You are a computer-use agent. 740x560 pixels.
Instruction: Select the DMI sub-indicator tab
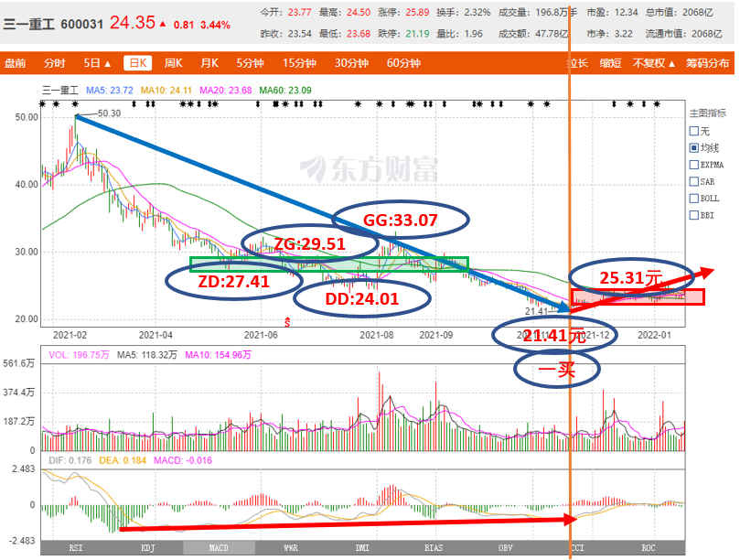[x=362, y=548]
